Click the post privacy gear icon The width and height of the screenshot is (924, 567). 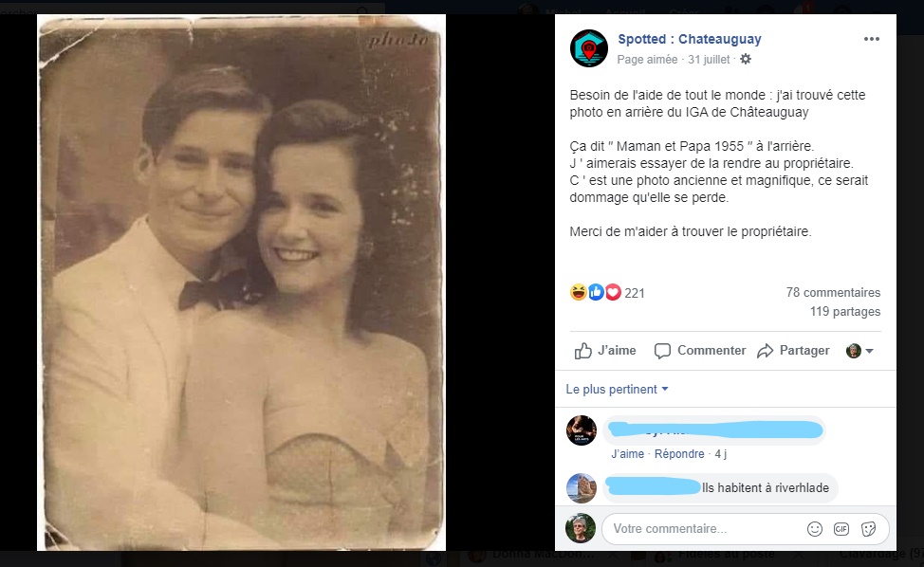tap(746, 59)
